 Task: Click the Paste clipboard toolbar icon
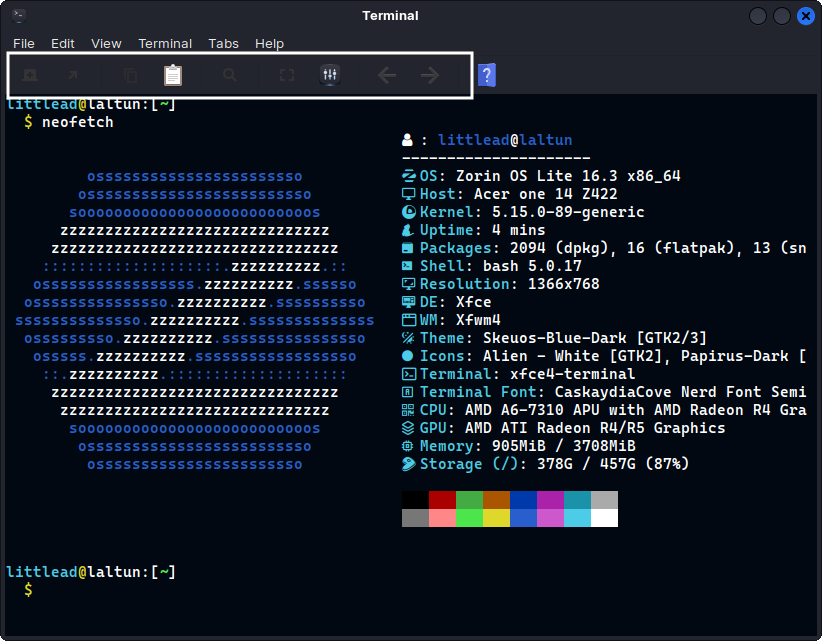point(173,75)
